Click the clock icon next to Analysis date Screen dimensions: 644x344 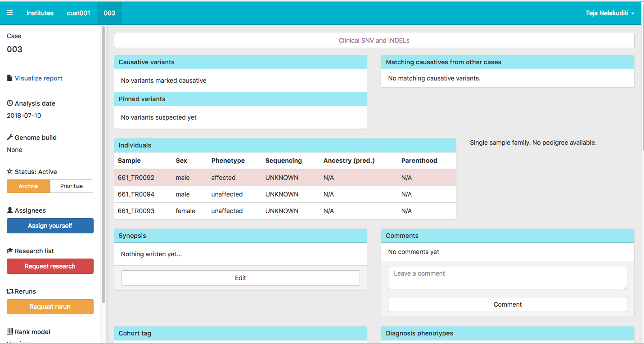coord(9,103)
